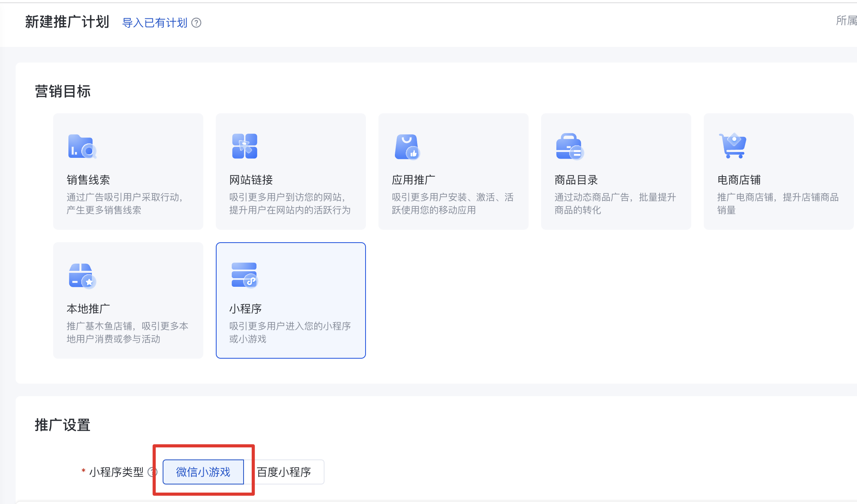Viewport: 857px width, 504px height.
Task: Click help icon beside 导入已有计划
Action: pos(196,23)
